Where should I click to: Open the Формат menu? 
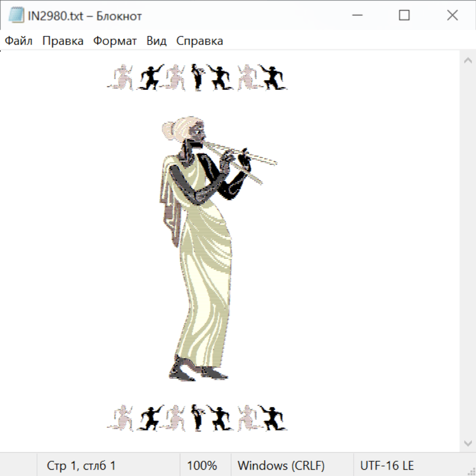pyautogui.click(x=115, y=41)
